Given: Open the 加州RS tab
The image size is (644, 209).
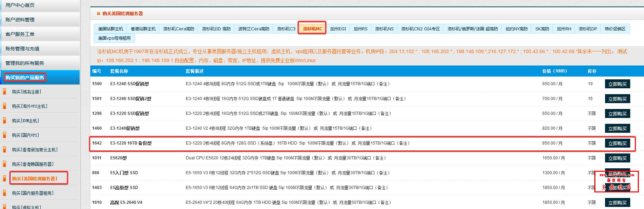Looking at the screenshot, I should [360, 29].
